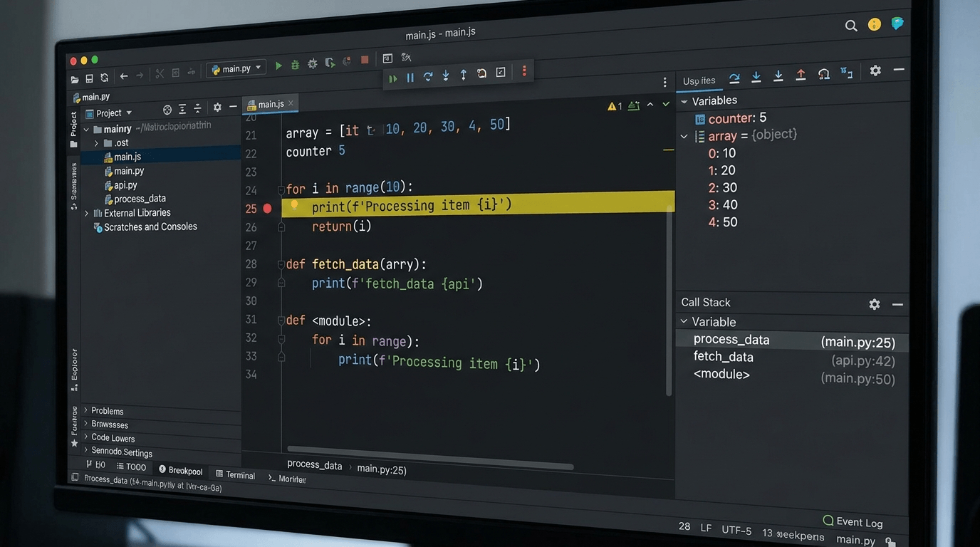Collapse the Variables section
The width and height of the screenshot is (980, 547).
click(684, 102)
